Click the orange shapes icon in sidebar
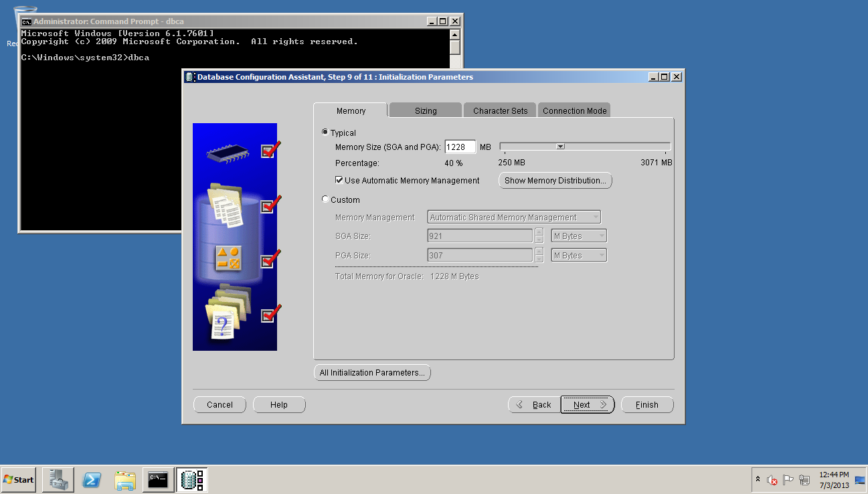Image resolution: width=868 pixels, height=494 pixels. tap(228, 258)
